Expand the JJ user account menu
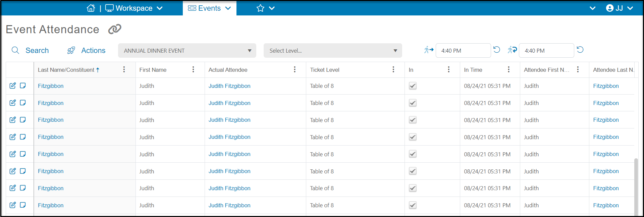The height and width of the screenshot is (217, 644). coord(620,8)
